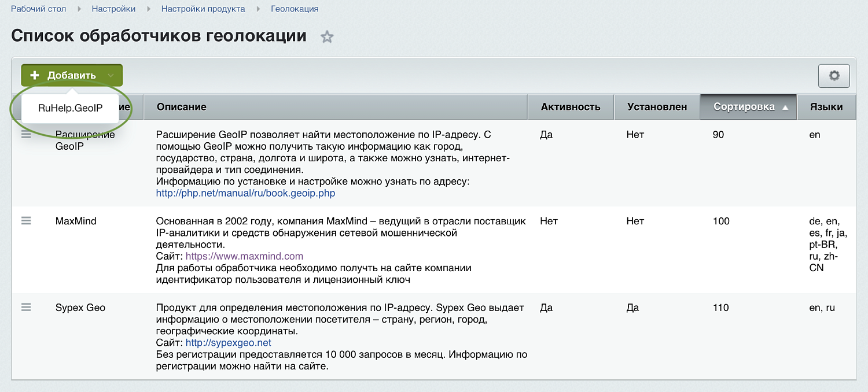
Task: Click the plus icon on Добавить button
Action: [x=35, y=75]
